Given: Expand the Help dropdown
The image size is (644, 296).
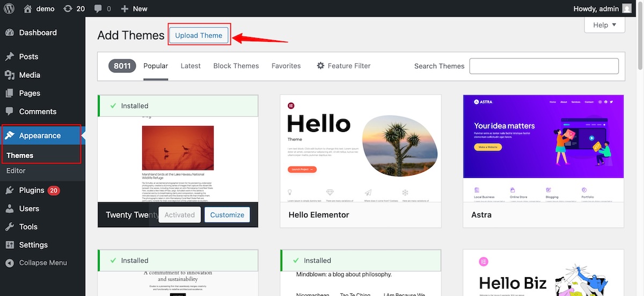Looking at the screenshot, I should pos(604,25).
